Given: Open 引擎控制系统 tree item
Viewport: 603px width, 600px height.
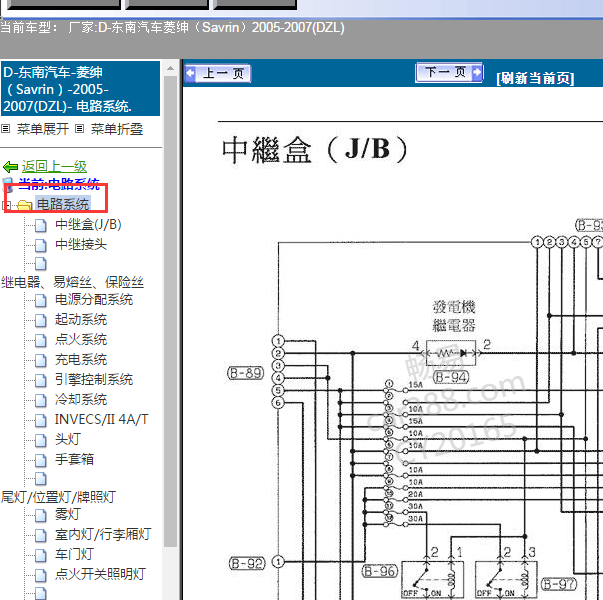Looking at the screenshot, I should click(94, 379).
